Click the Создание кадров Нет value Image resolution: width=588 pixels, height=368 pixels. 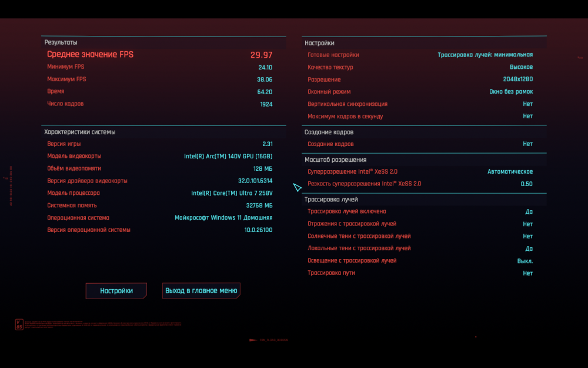click(x=528, y=144)
